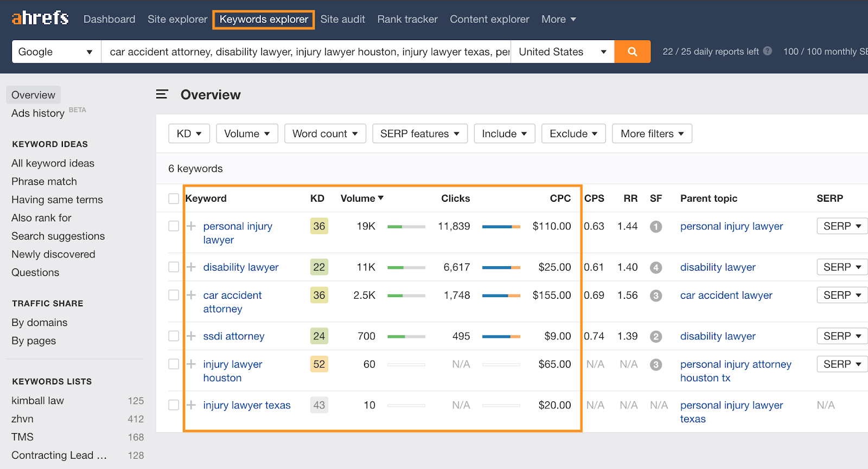Click KD score 24 for ssdi attorney
868x469 pixels.
[319, 336]
